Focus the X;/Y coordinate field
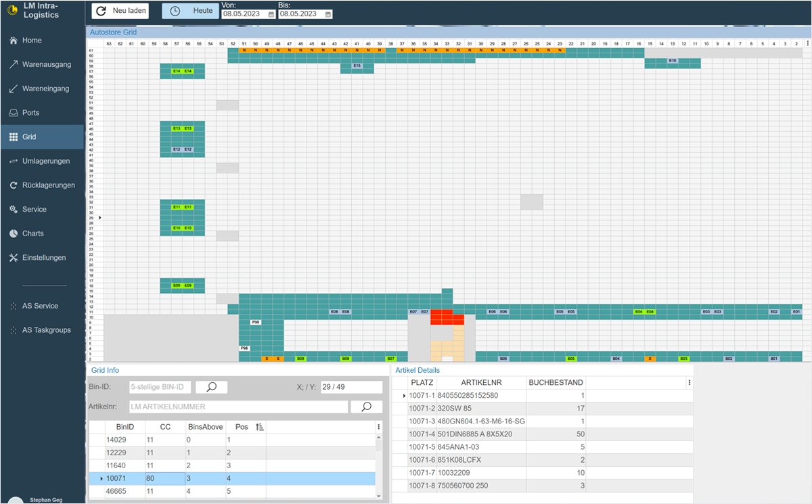The width and height of the screenshot is (812, 504). (351, 387)
